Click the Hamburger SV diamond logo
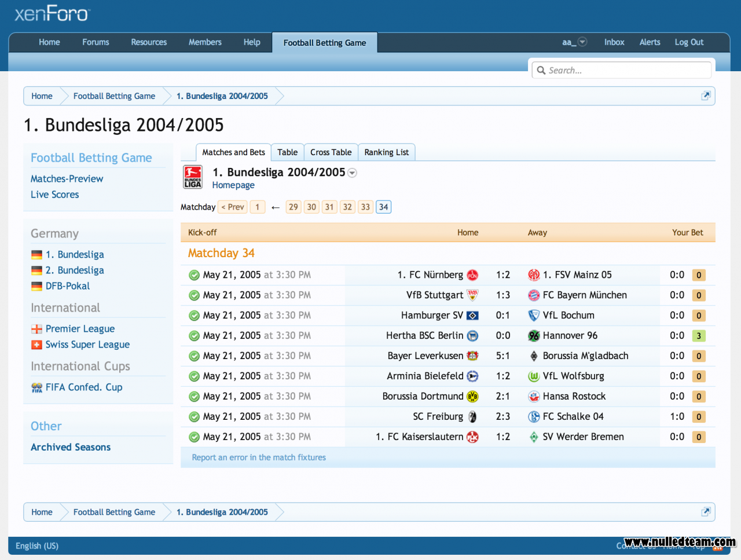Image resolution: width=741 pixels, height=560 pixels. click(472, 316)
